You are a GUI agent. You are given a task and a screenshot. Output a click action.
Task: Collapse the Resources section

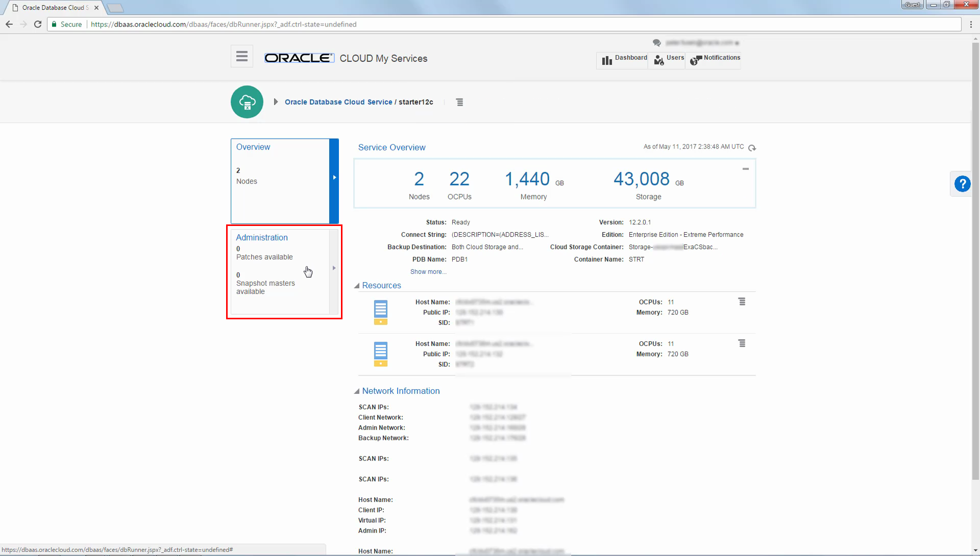click(357, 286)
